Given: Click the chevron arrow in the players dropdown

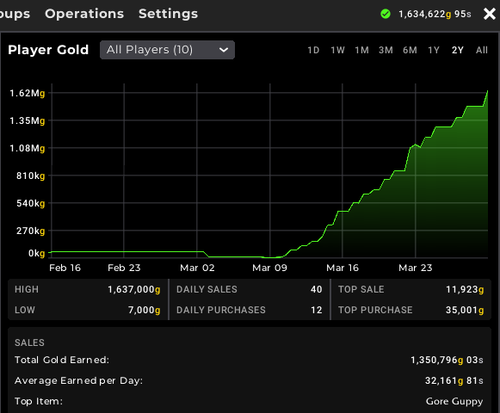Looking at the screenshot, I should coord(224,50).
